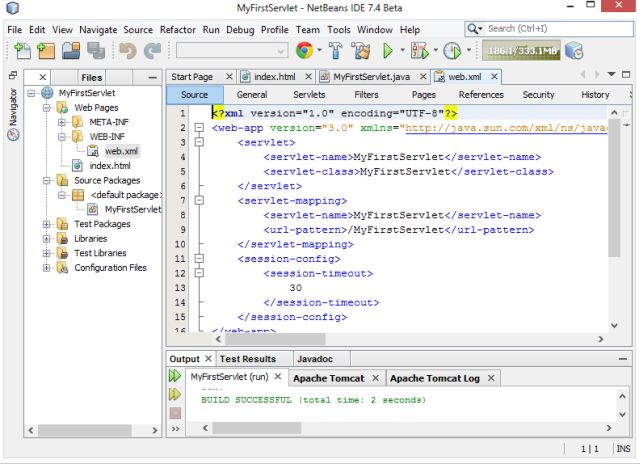Viewport: 640px width, 464px height.
Task: Click the red Stop icon in Output
Action: click(x=175, y=413)
